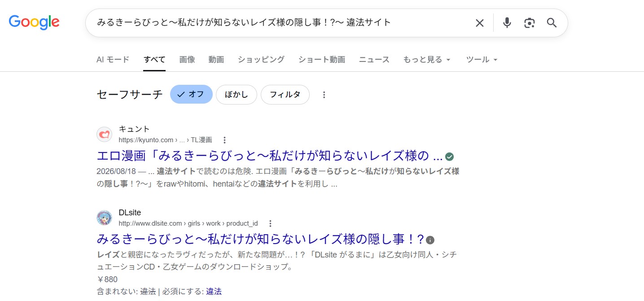The width and height of the screenshot is (644, 301).
Task: Expand the もっと見る dropdown
Action: [427, 60]
